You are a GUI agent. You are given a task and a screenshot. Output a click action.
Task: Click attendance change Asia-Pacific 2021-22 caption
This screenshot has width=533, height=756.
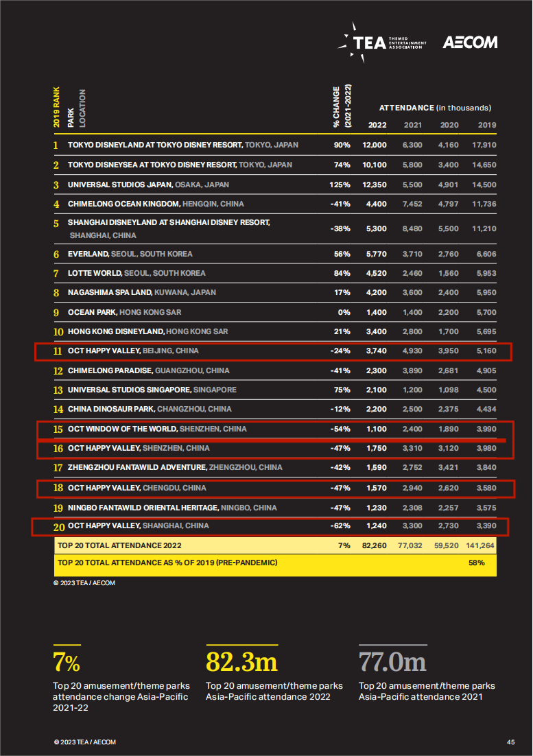pos(121,697)
